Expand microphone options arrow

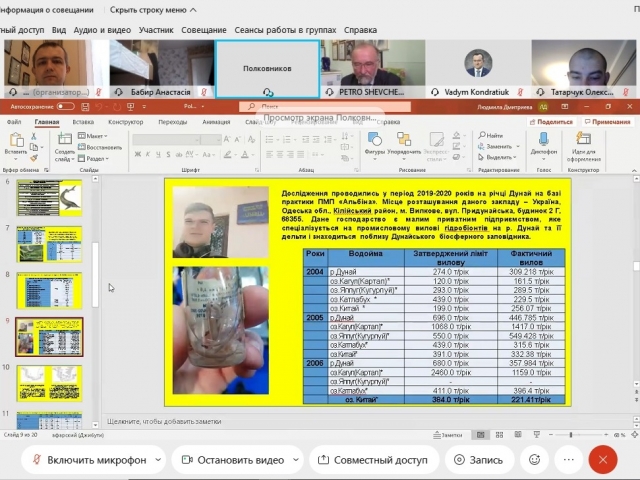[158, 460]
